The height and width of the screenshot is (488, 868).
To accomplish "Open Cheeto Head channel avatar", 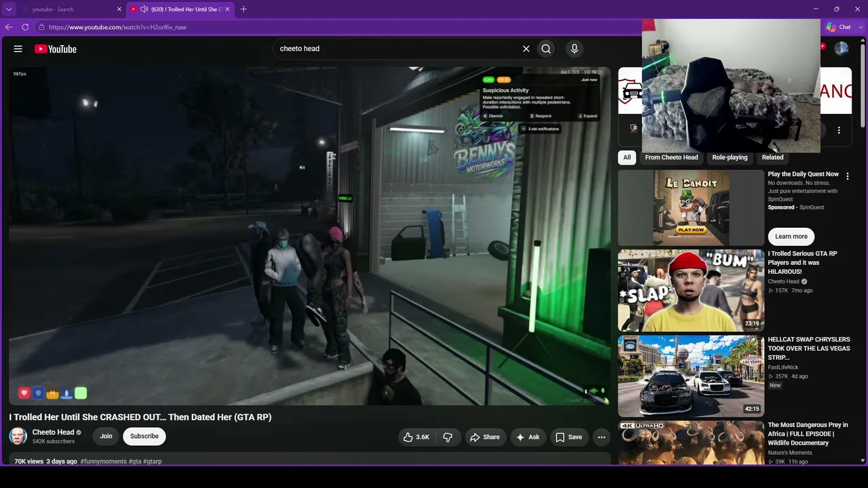I will point(18,436).
